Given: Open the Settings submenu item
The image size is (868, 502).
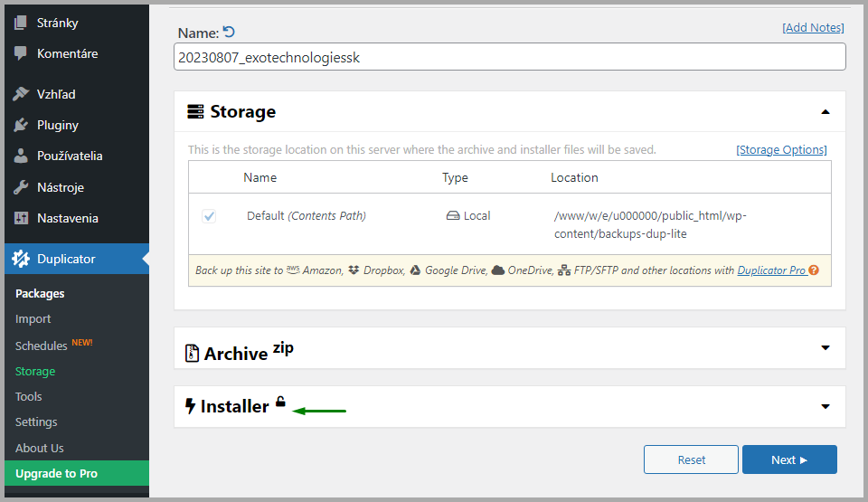Looking at the screenshot, I should tap(36, 422).
